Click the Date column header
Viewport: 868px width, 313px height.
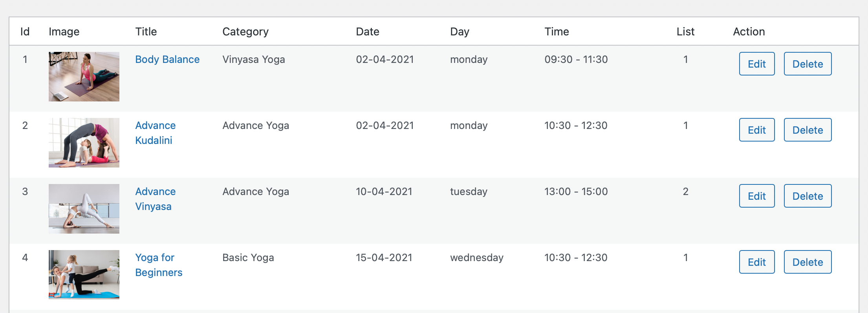[x=368, y=31]
